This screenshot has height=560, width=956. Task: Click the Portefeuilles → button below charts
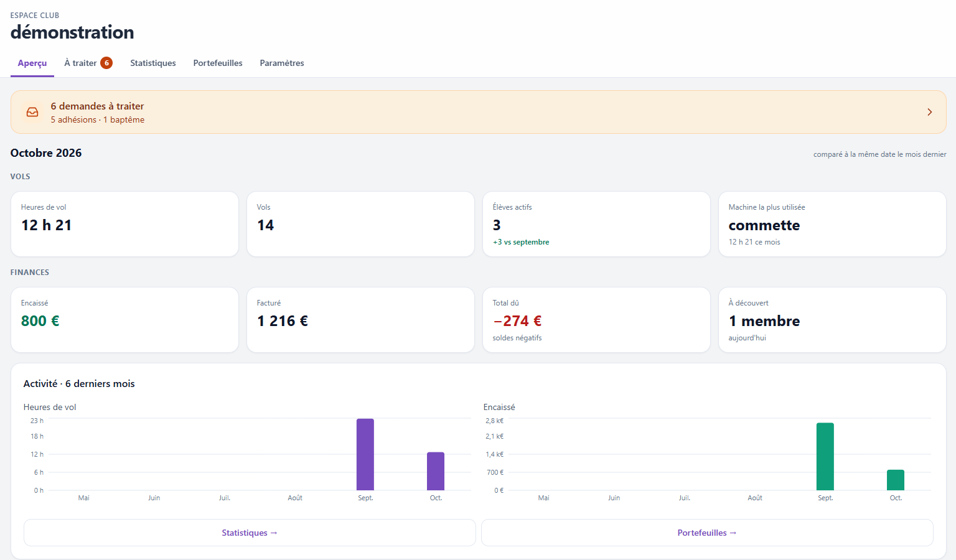[707, 533]
